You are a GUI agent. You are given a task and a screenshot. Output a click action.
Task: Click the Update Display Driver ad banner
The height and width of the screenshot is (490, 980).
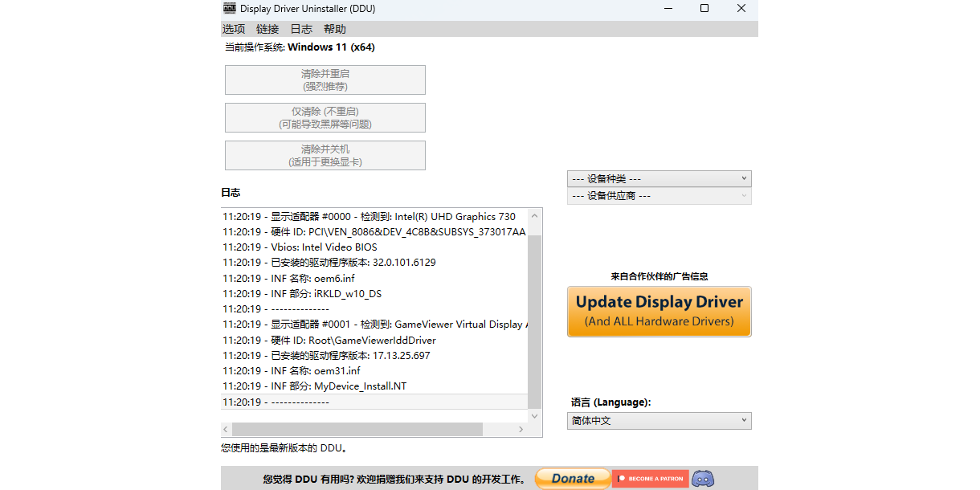point(659,312)
